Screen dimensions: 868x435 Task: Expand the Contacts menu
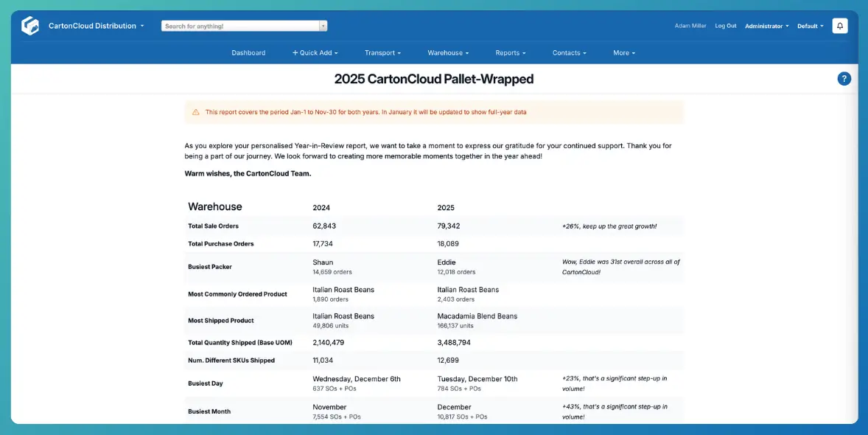coord(569,52)
